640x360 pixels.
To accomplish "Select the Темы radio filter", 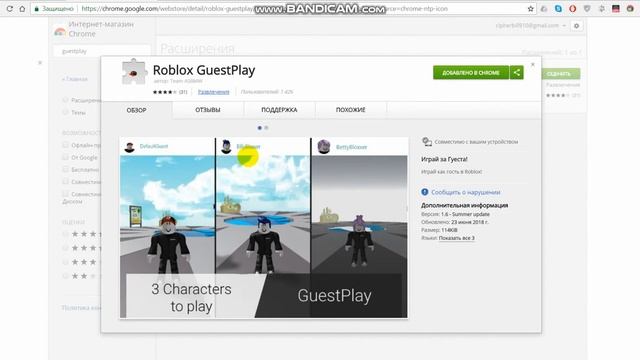I will coord(65,112).
